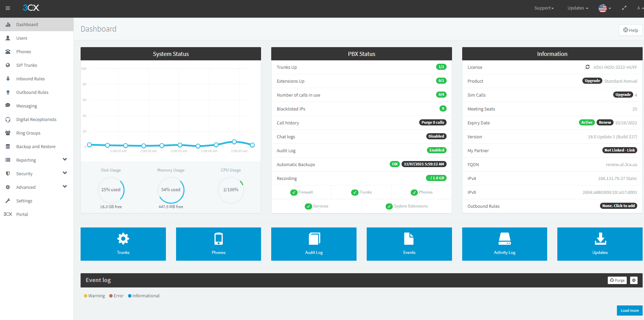Expand the Reporting submenu chevron
Image resolution: width=644 pixels, height=320 pixels.
point(65,159)
